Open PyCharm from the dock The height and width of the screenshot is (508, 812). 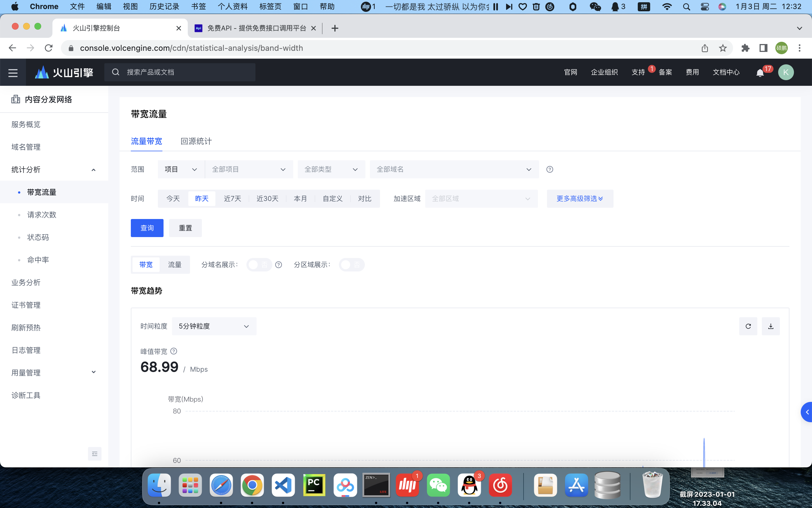(x=314, y=485)
